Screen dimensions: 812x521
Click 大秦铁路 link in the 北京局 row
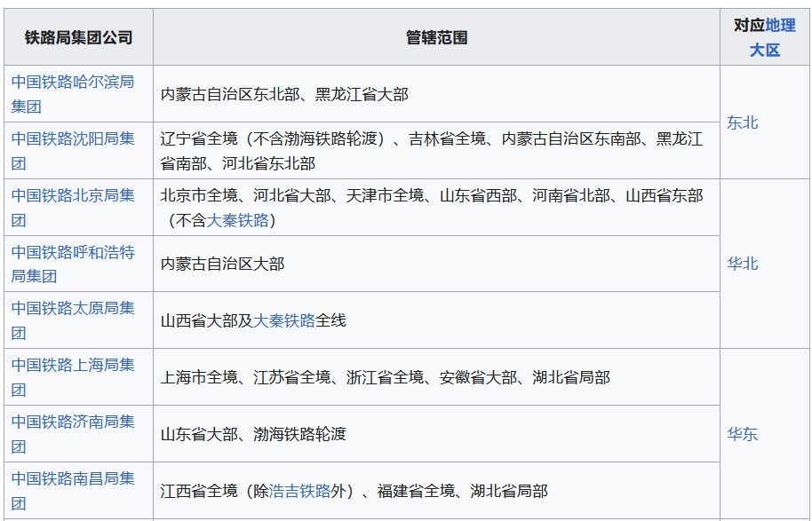(238, 221)
